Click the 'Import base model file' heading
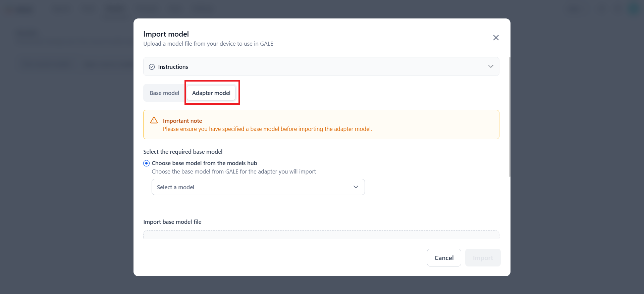644x294 pixels. click(x=172, y=222)
